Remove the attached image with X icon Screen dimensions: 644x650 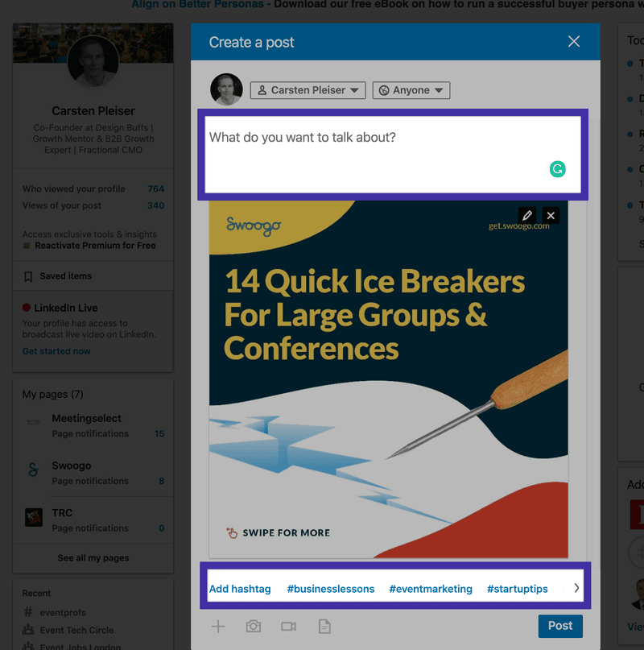pos(551,216)
